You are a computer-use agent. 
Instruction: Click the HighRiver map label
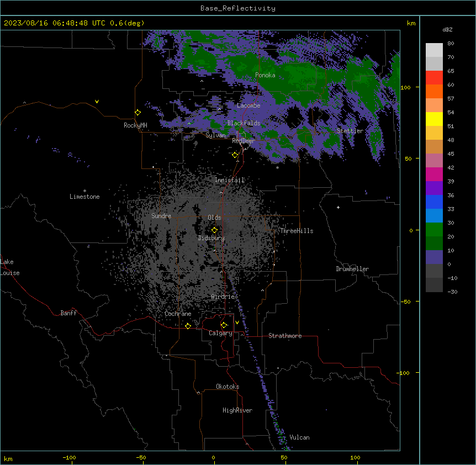click(237, 410)
